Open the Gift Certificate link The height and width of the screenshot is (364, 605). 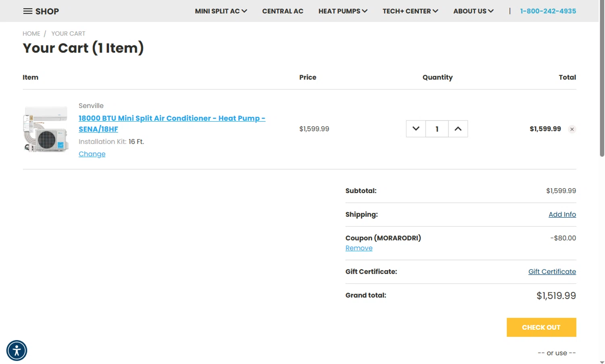(552, 272)
